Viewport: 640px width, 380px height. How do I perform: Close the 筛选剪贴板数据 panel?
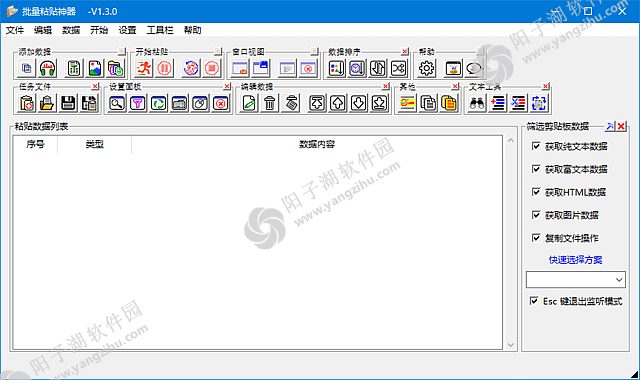621,127
